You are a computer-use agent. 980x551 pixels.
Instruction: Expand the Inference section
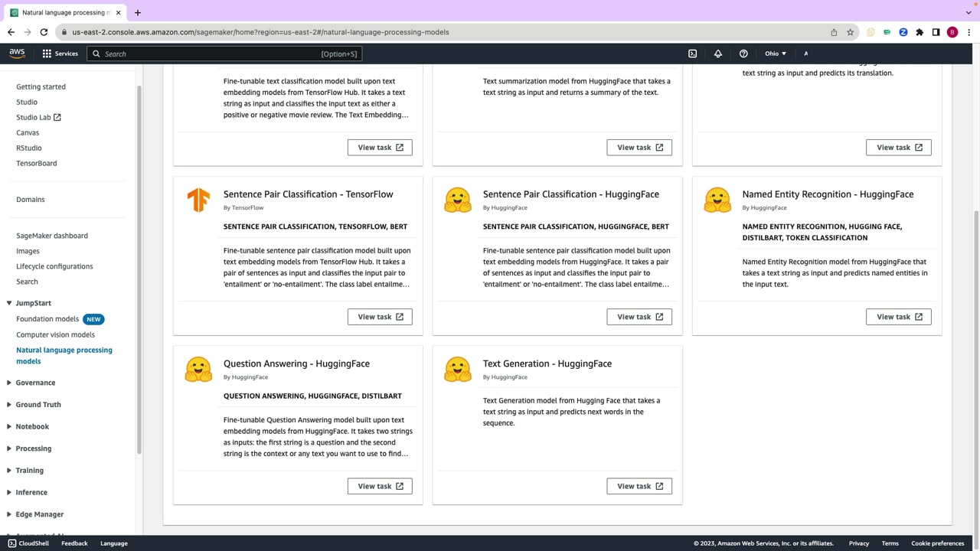tap(9, 492)
